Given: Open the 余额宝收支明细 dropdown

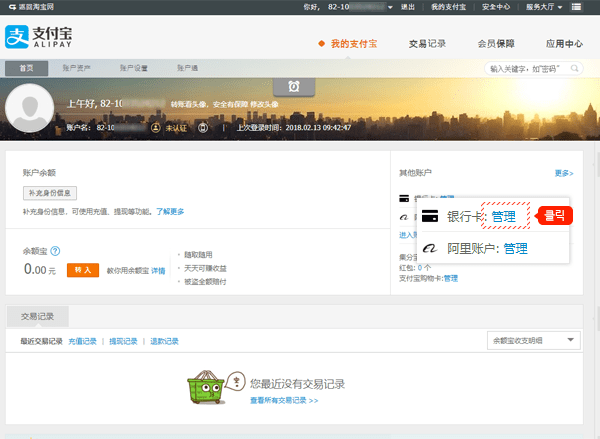Looking at the screenshot, I should (533, 340).
